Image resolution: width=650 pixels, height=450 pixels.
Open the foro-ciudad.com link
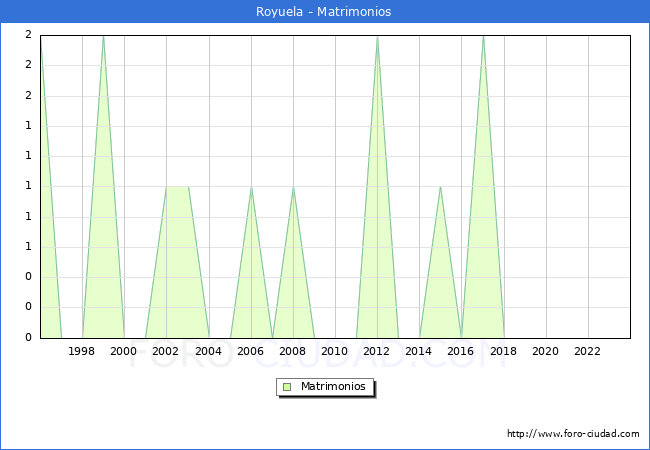[573, 434]
